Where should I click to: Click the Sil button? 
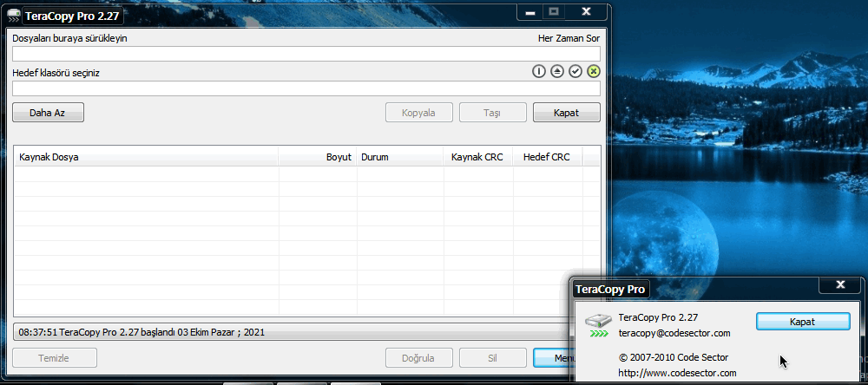pyautogui.click(x=492, y=358)
